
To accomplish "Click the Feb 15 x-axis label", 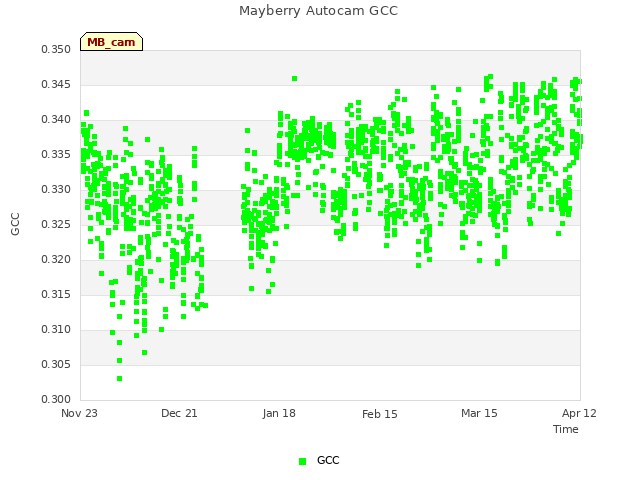I will [x=380, y=414].
